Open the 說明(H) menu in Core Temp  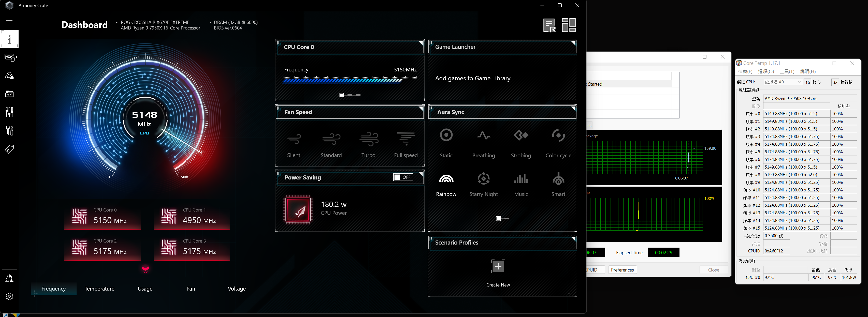(808, 71)
